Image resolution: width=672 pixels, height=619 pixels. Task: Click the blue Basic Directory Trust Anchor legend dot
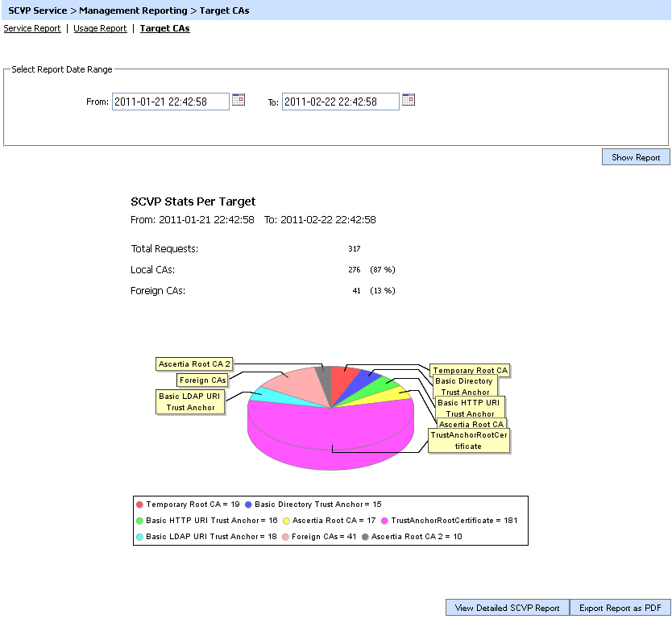249,504
